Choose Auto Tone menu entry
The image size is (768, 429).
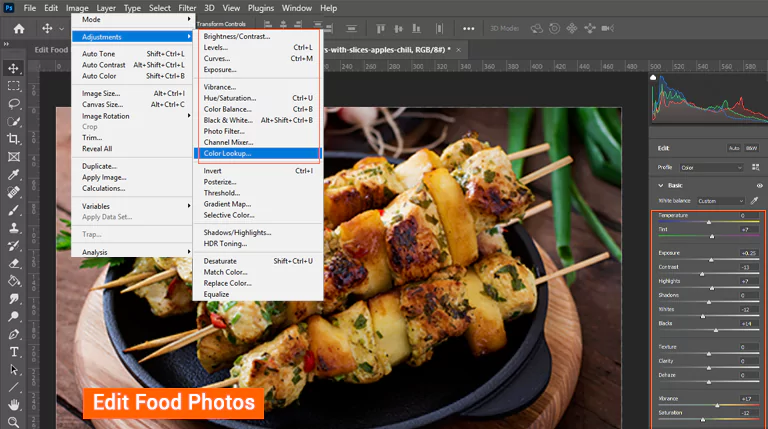(133, 54)
